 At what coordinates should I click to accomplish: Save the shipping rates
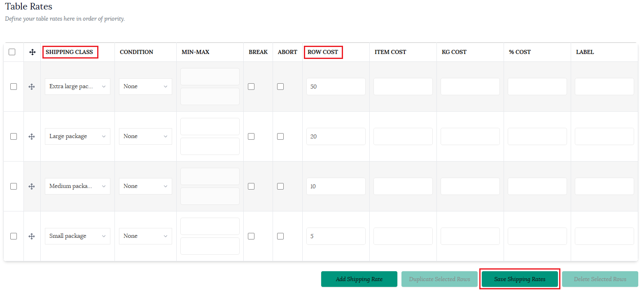[520, 279]
